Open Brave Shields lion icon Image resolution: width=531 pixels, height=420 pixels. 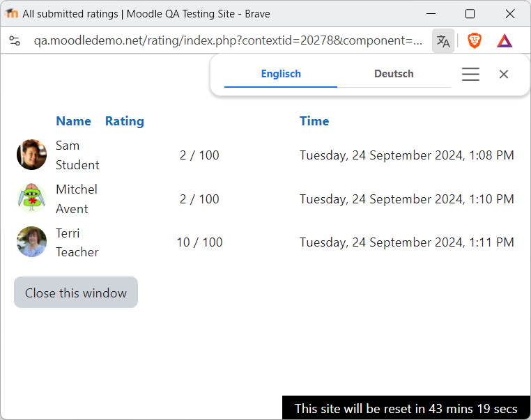click(475, 41)
